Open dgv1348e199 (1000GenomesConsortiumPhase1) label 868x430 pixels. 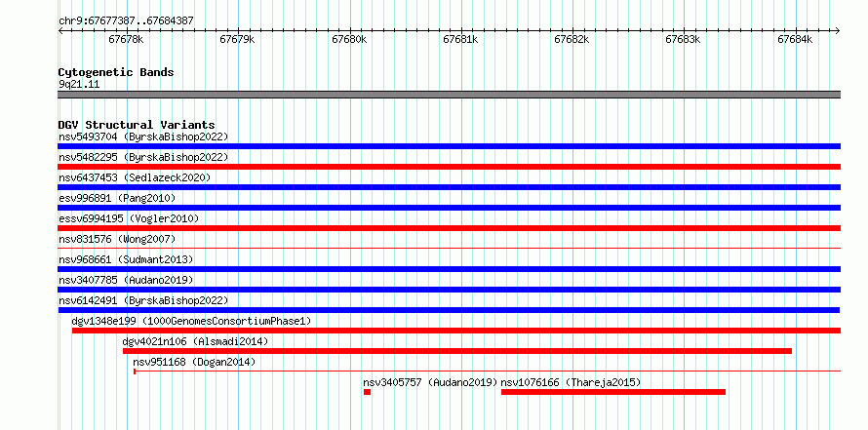(191, 321)
